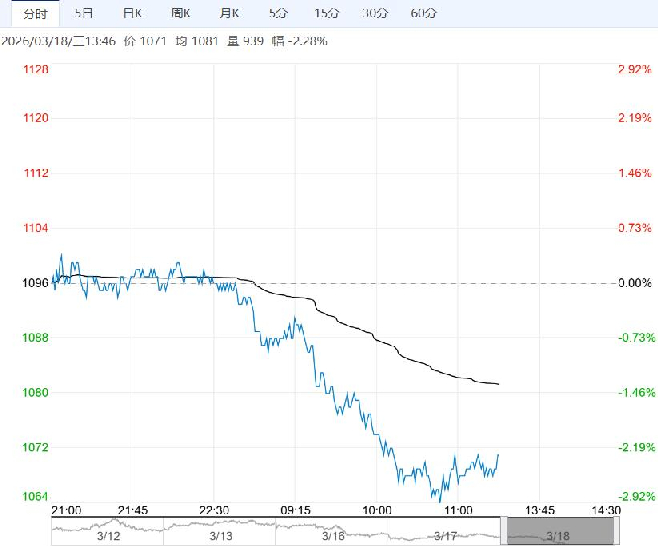Click the 1096 label on the price axis
This screenshot has width=658, height=546.
(36, 283)
